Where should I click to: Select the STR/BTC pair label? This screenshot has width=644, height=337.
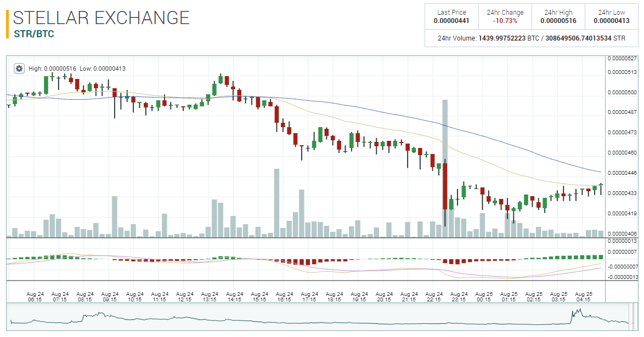pos(34,33)
